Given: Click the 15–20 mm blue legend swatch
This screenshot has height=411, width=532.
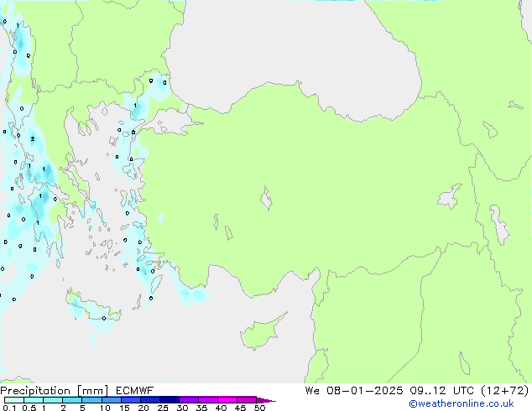Looking at the screenshot, I should click(x=131, y=400).
